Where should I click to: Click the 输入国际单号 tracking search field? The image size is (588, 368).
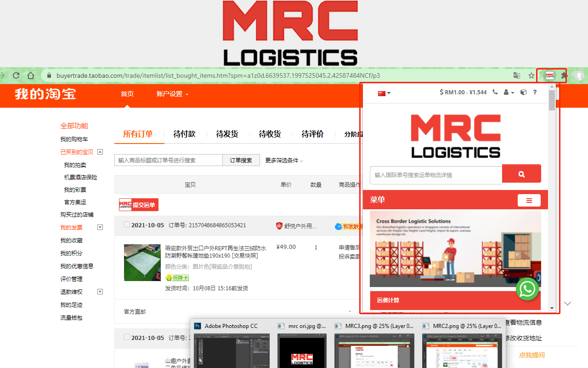click(x=436, y=175)
